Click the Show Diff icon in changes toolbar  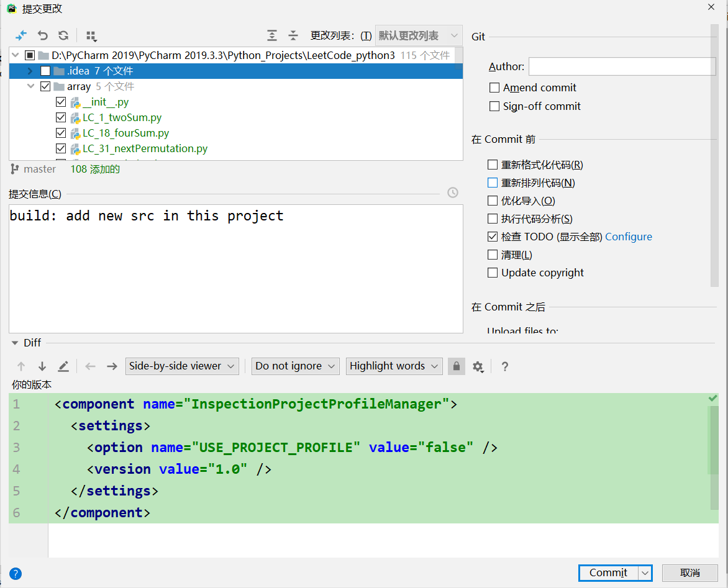[x=21, y=35]
